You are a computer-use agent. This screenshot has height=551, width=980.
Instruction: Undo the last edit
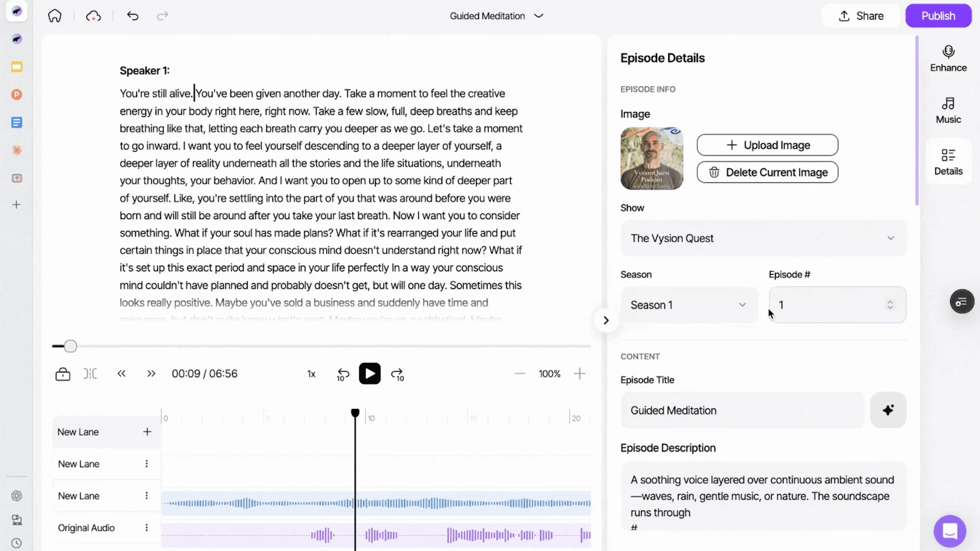[x=133, y=15]
